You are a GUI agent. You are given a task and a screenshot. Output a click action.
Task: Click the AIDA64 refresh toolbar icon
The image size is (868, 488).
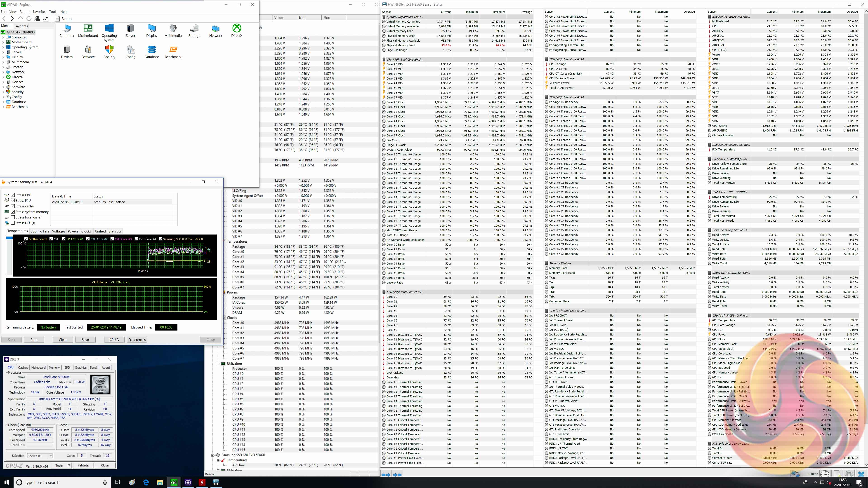click(x=29, y=19)
